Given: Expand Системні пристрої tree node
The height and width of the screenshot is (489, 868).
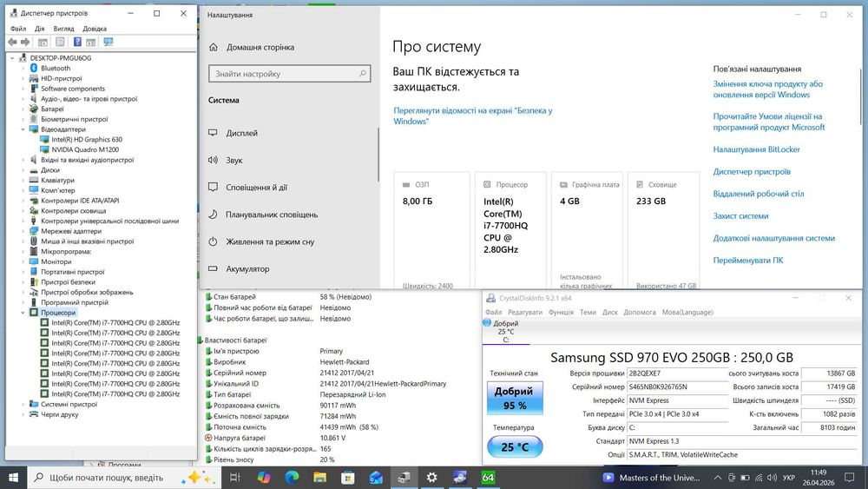Looking at the screenshot, I should coord(23,404).
